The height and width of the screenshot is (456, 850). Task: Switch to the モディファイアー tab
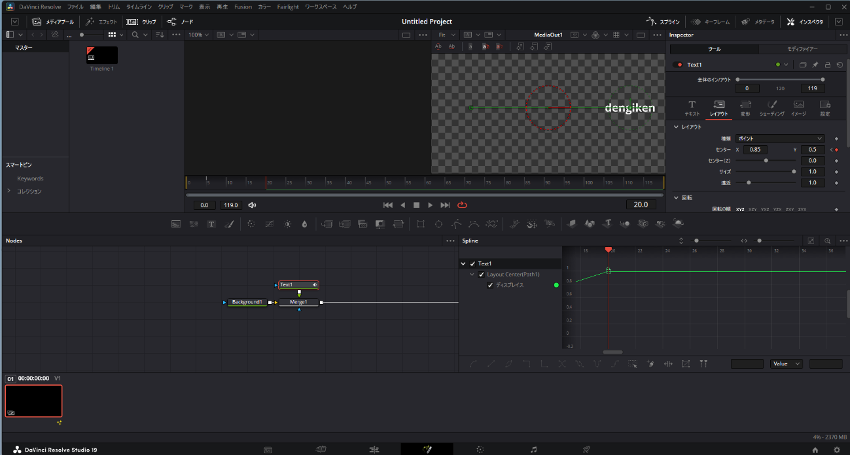pos(801,48)
